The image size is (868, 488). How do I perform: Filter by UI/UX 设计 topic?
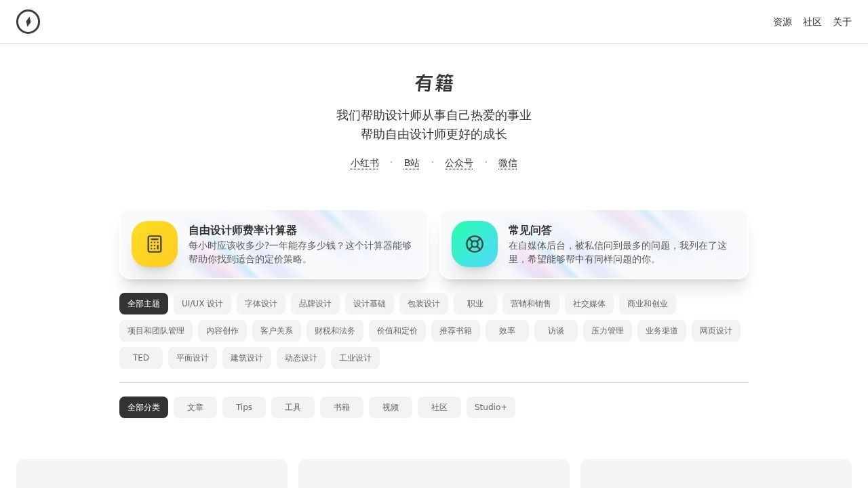[x=202, y=304]
